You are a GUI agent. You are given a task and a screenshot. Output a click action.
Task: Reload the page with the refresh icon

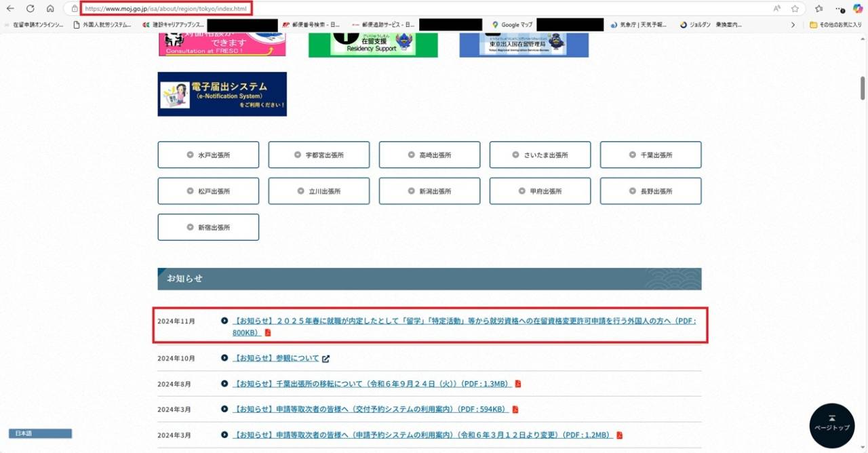coord(31,9)
